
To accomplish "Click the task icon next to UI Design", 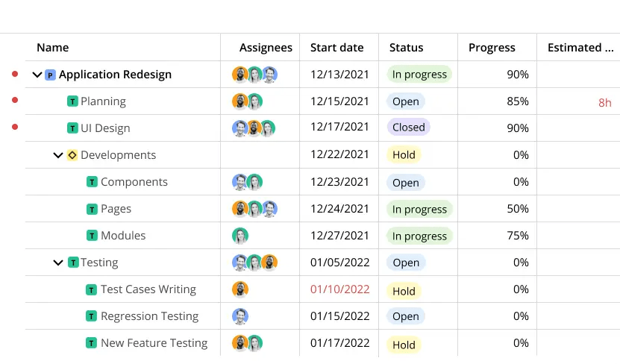I will pyautogui.click(x=72, y=128).
